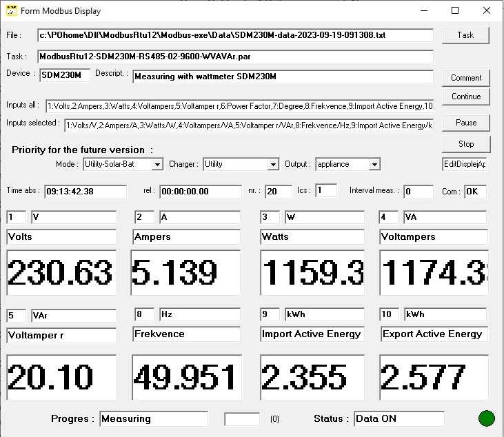Viewport: 504px width, 437px height.
Task: Click the Comment button
Action: pos(466,78)
